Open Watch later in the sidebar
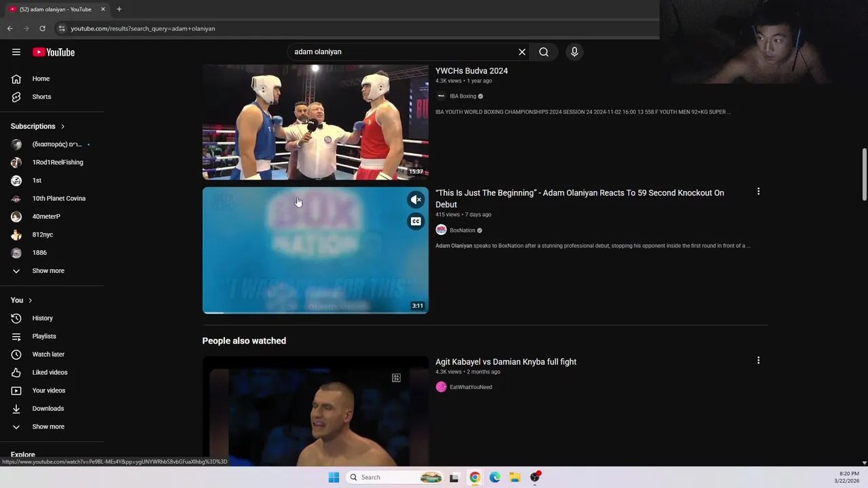 (x=52, y=354)
